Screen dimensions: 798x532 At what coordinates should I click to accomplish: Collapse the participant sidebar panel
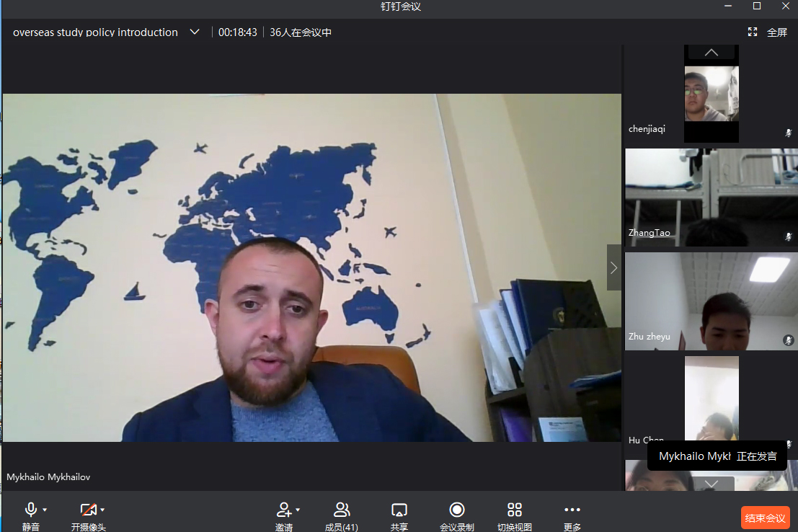coord(613,267)
